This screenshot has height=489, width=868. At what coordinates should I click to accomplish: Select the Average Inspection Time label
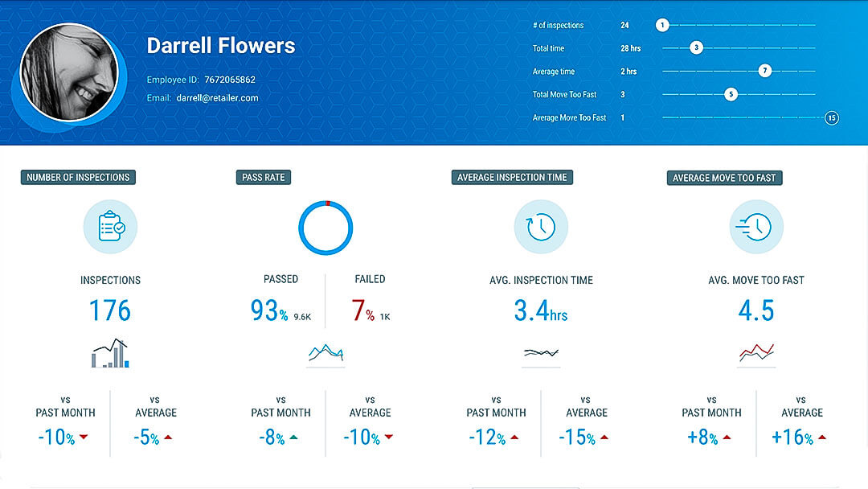coord(512,178)
